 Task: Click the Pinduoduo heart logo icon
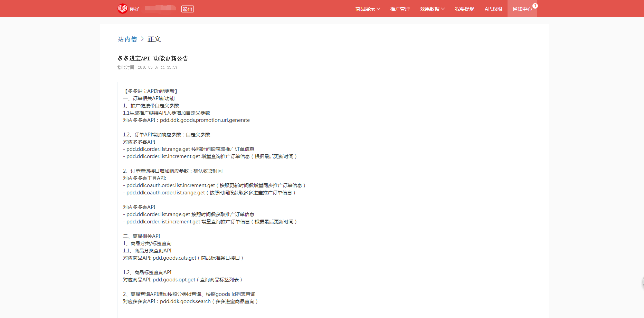click(122, 9)
